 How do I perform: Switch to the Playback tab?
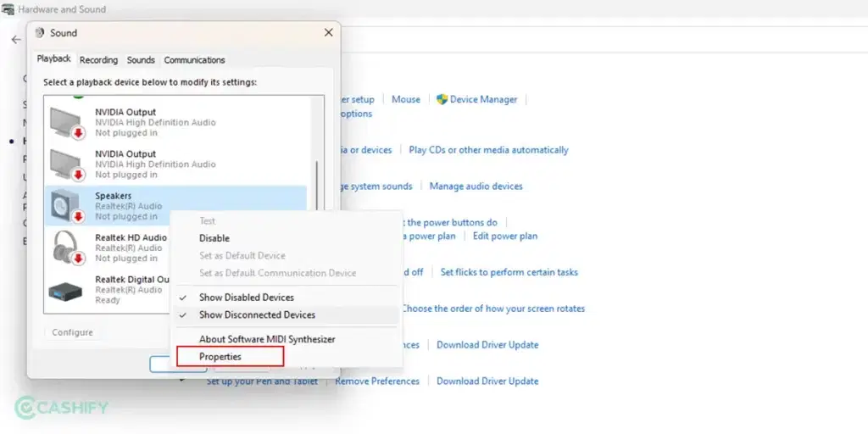pos(53,58)
